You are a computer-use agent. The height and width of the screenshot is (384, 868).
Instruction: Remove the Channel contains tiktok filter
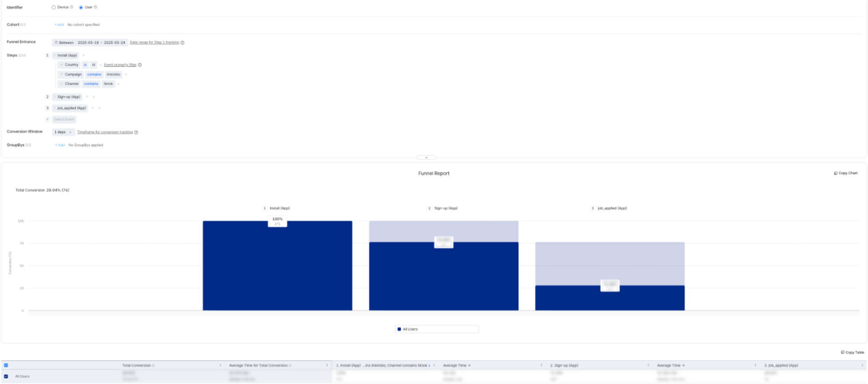coord(119,84)
